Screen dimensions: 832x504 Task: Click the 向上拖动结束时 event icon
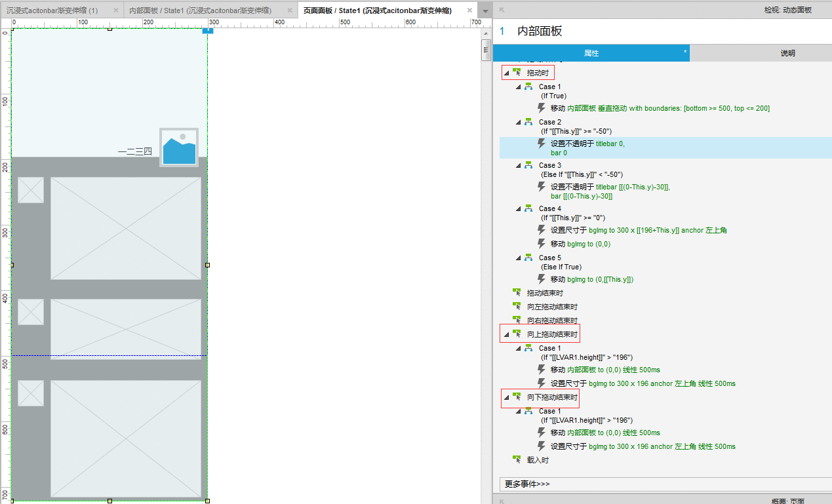click(517, 334)
